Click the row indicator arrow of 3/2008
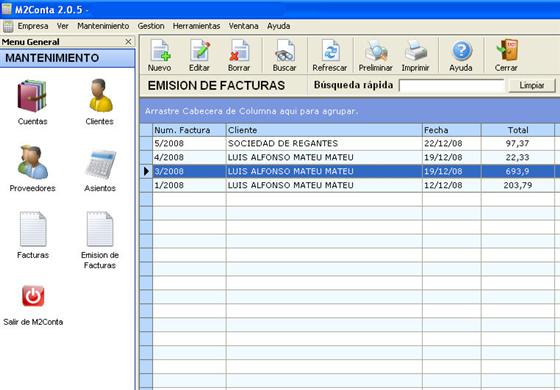 coord(146,171)
